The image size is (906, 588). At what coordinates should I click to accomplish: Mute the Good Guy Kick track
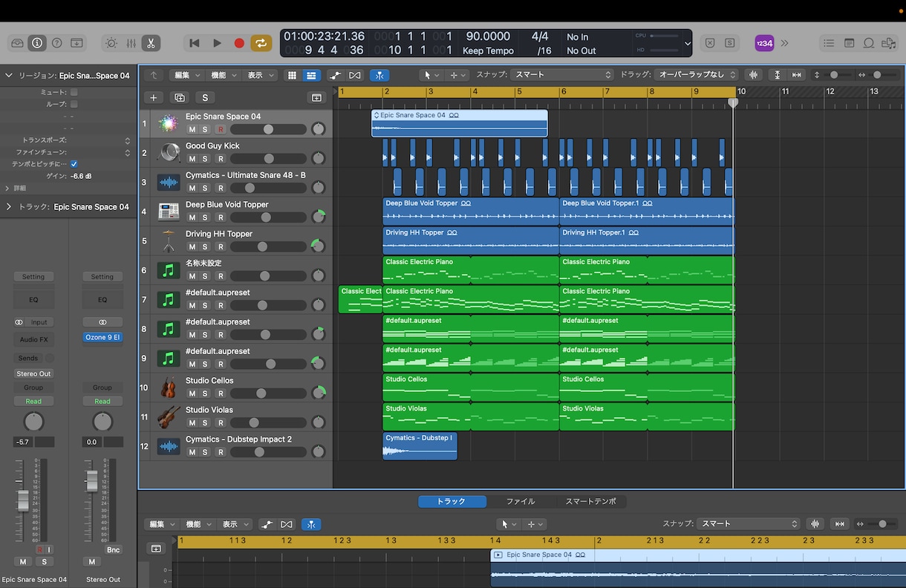click(x=192, y=159)
